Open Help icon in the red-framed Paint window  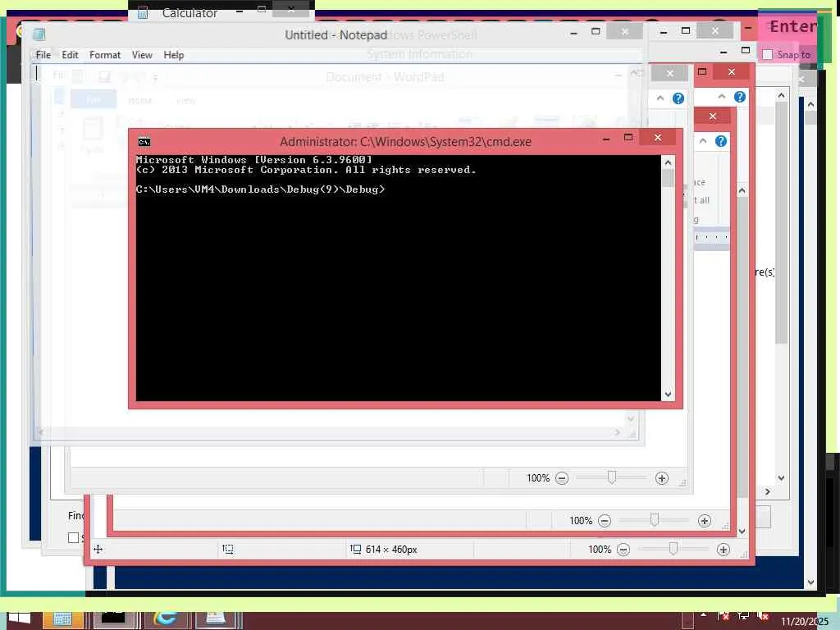(x=740, y=97)
